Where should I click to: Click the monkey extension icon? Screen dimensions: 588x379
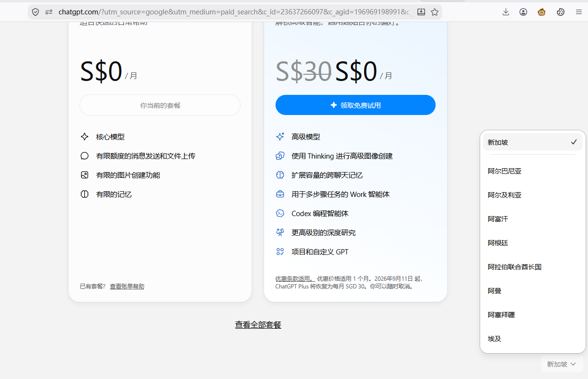[x=542, y=12]
